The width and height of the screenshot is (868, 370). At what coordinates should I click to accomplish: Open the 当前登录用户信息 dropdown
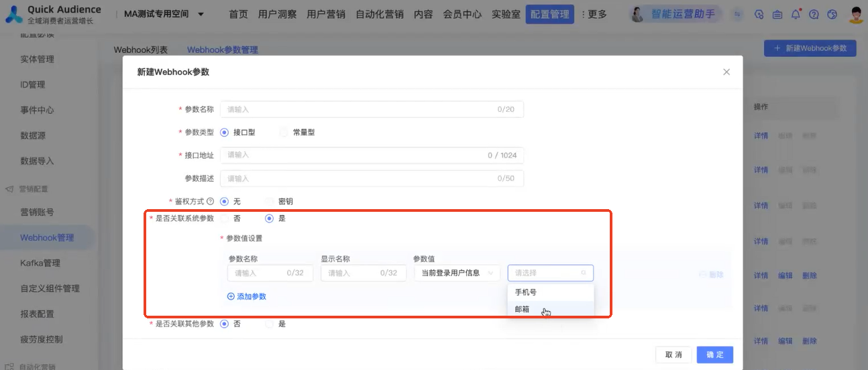(457, 273)
